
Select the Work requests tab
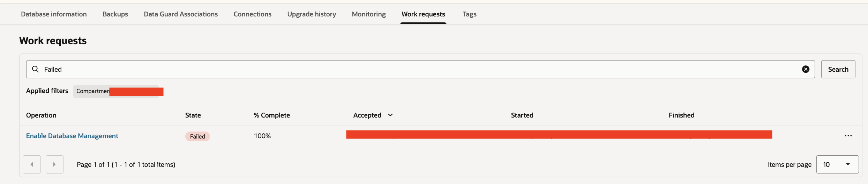[423, 14]
